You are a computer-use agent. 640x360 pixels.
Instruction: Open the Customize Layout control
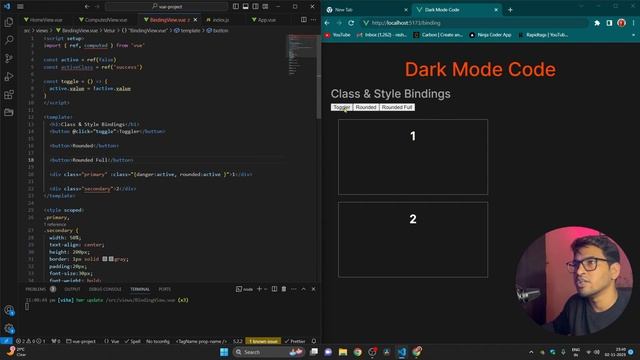point(265,7)
